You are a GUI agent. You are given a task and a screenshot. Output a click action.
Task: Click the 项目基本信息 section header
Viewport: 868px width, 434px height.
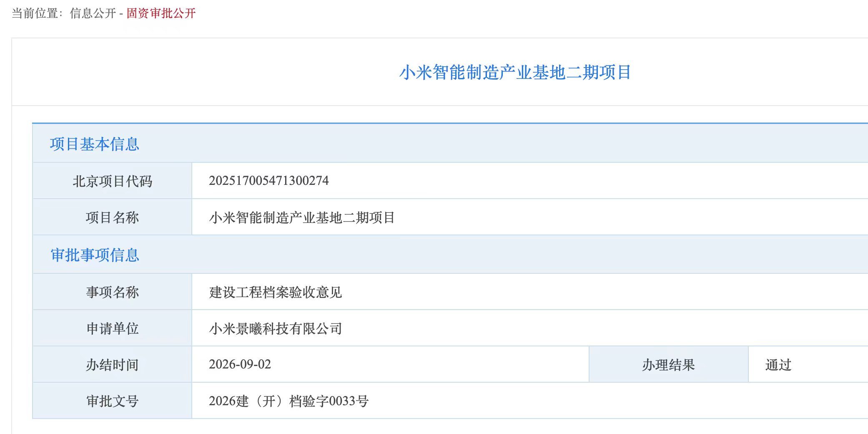point(95,144)
